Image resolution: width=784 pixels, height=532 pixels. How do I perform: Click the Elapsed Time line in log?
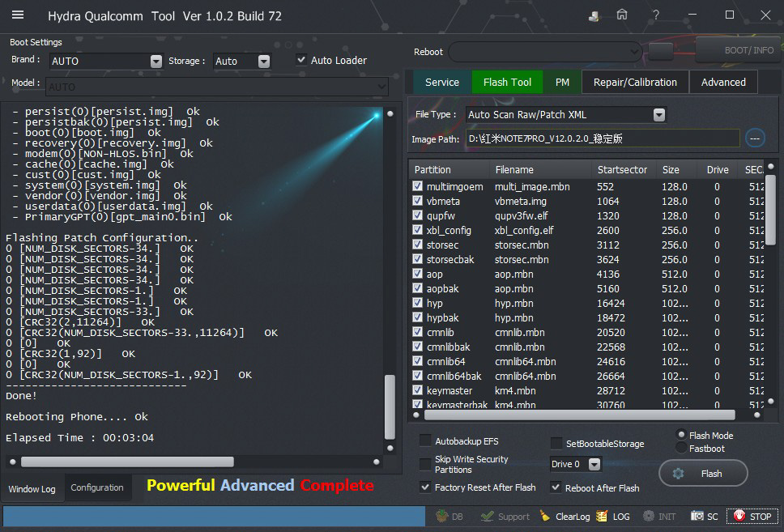79,437
